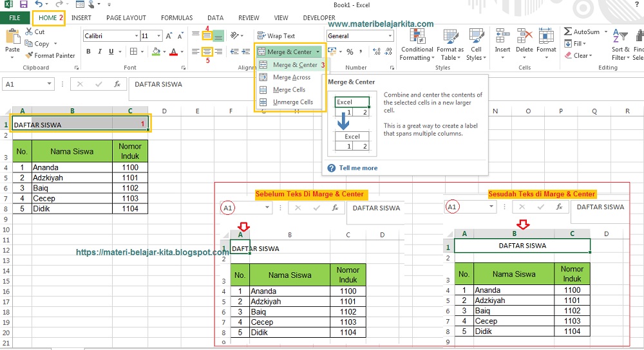
Task: Open Format as Table gallery
Action: point(450,45)
